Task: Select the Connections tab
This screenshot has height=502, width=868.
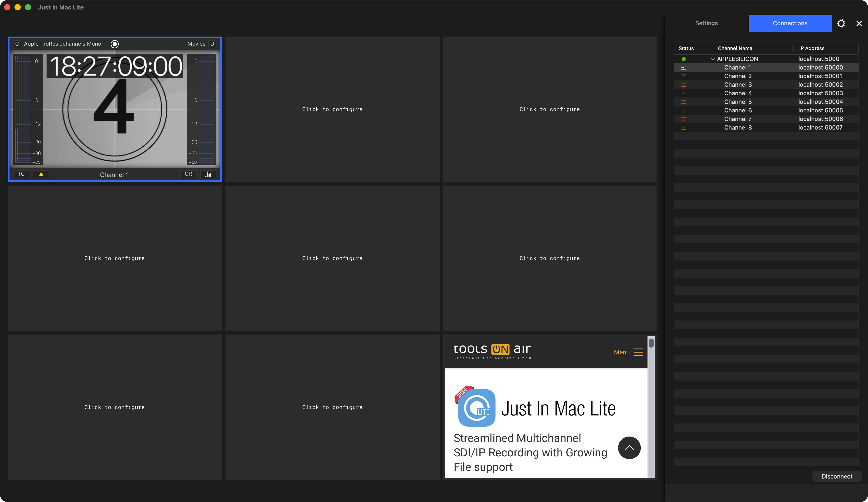Action: [790, 23]
